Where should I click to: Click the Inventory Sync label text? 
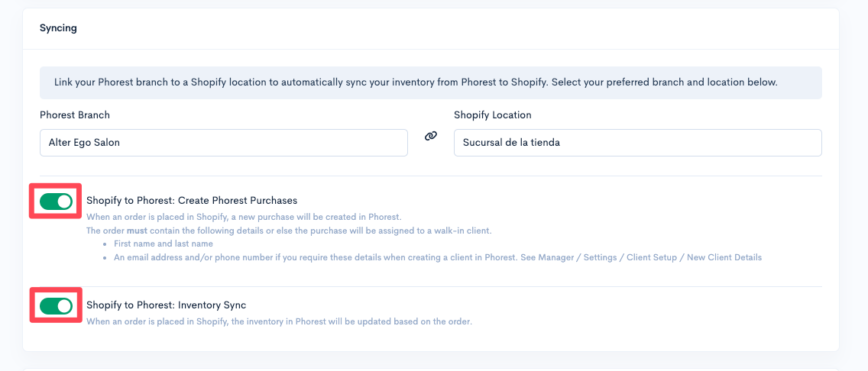tap(166, 305)
